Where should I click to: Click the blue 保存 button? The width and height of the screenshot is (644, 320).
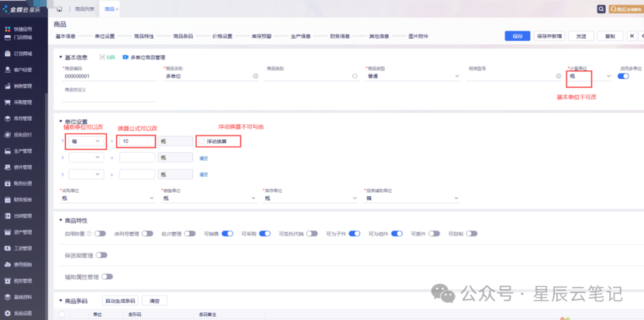517,36
